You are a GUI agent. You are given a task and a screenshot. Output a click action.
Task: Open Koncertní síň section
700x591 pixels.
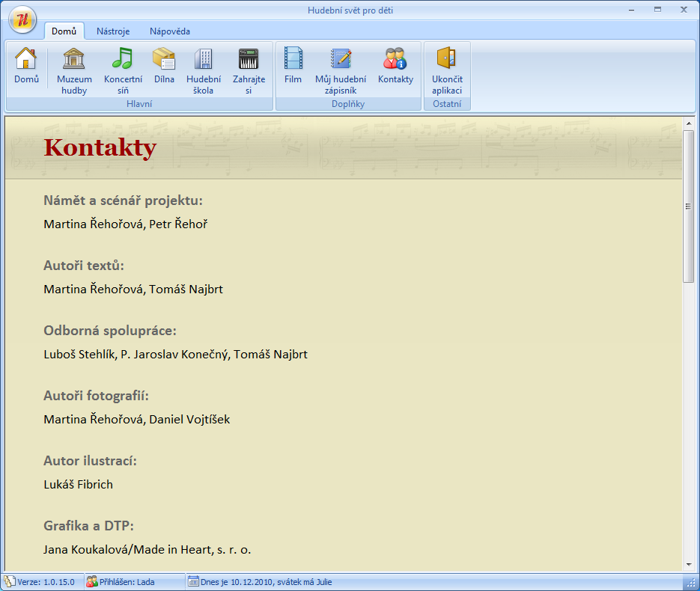[x=123, y=70]
